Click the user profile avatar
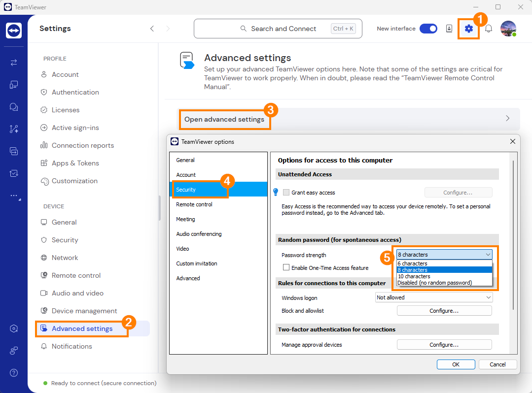Image resolution: width=532 pixels, height=393 pixels. pos(508,29)
